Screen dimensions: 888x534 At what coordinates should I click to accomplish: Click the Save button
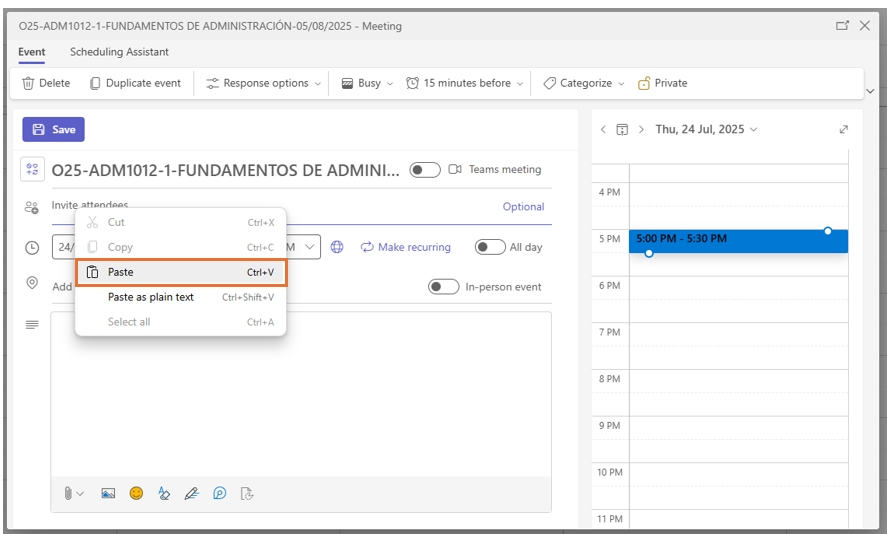(53, 130)
